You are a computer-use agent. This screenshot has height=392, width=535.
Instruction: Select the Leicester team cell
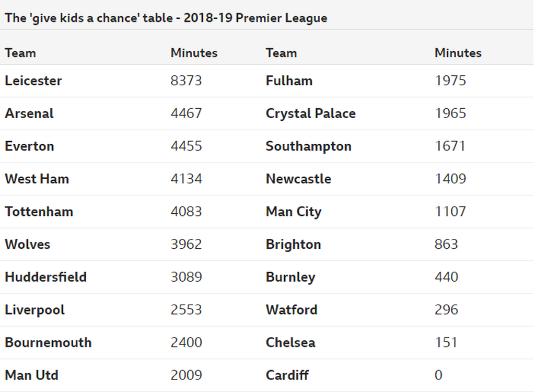[x=33, y=81]
